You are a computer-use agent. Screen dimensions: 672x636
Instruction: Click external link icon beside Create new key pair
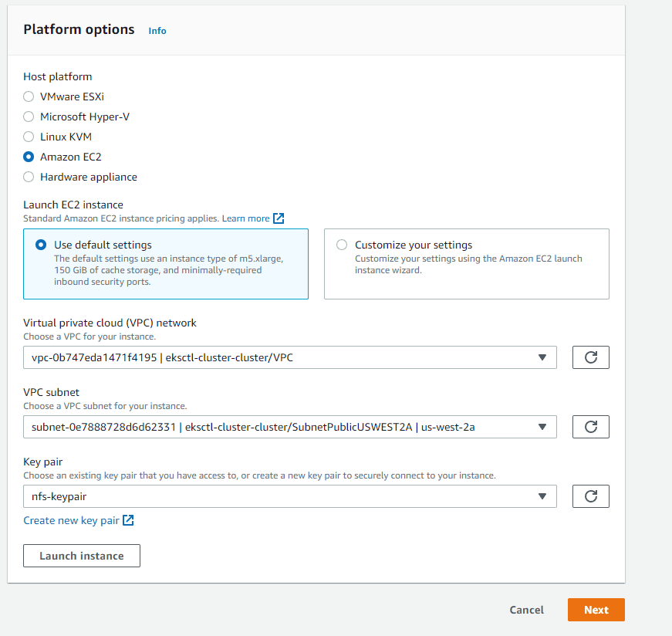point(129,520)
